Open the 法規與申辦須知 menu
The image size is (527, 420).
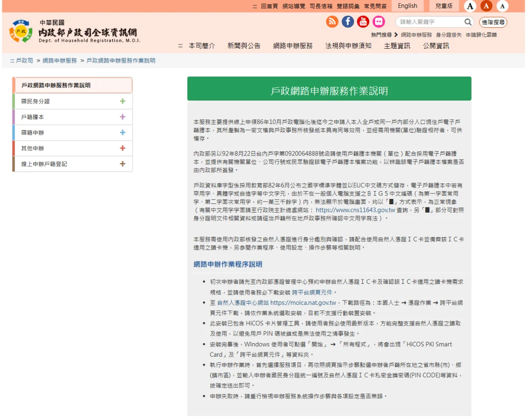(348, 46)
